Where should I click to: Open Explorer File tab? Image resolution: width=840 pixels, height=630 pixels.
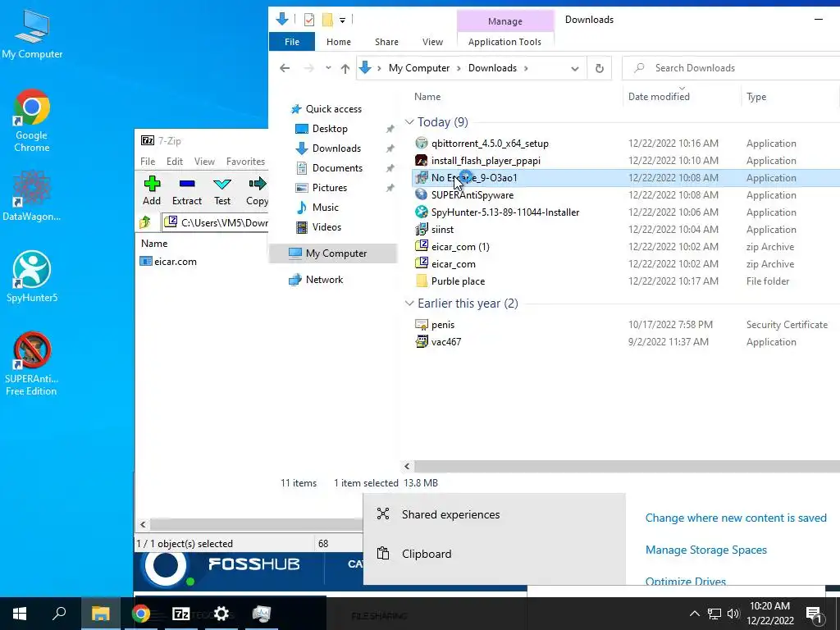tap(292, 42)
